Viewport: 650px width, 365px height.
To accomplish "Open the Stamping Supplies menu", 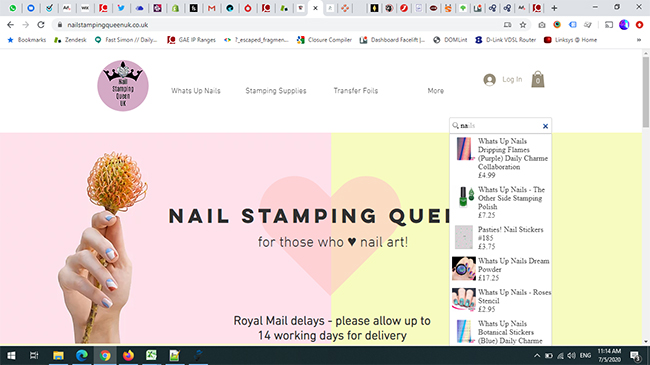I will pos(276,91).
